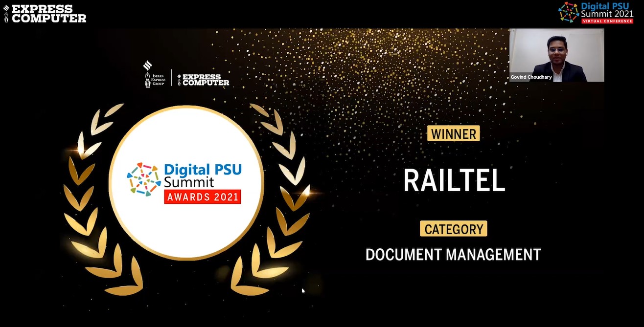
Task: Click the WINNER label badge
Action: coord(453,133)
